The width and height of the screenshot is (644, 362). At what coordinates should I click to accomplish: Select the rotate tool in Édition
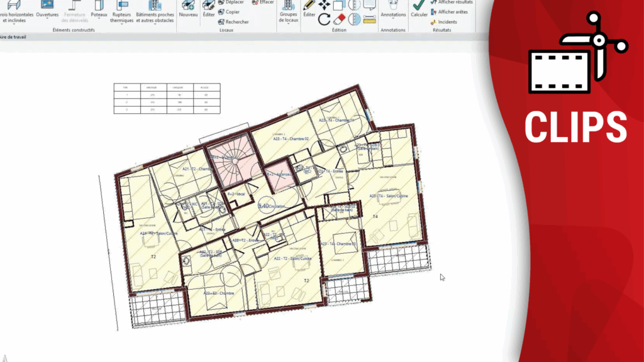pyautogui.click(x=324, y=19)
